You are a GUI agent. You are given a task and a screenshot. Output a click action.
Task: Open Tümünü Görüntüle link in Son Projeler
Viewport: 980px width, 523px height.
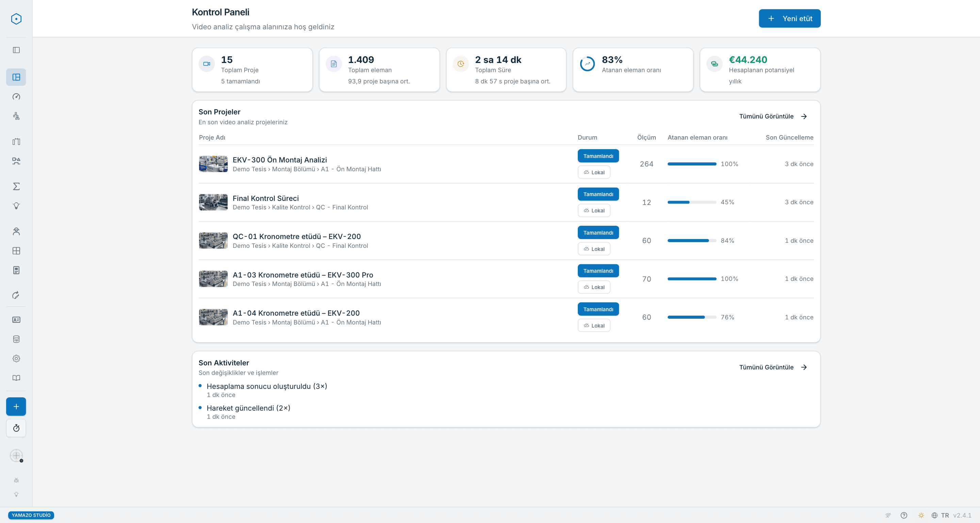coord(773,116)
